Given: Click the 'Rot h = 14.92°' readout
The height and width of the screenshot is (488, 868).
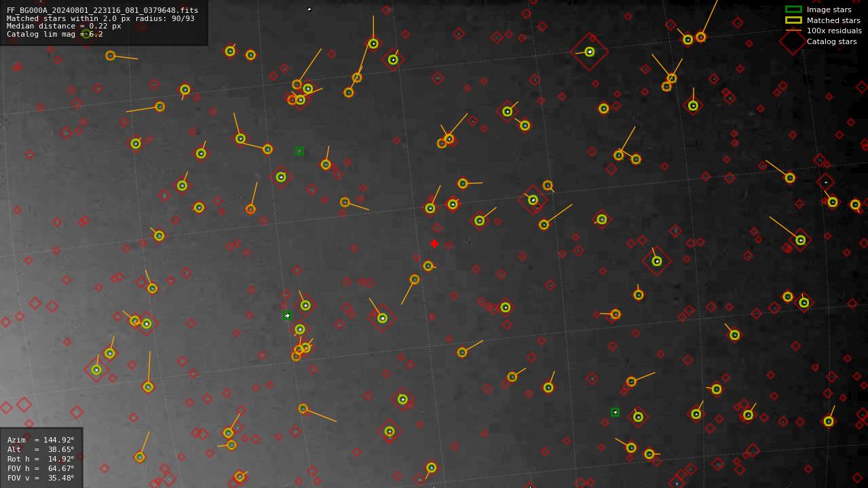Looking at the screenshot, I should pyautogui.click(x=41, y=459).
